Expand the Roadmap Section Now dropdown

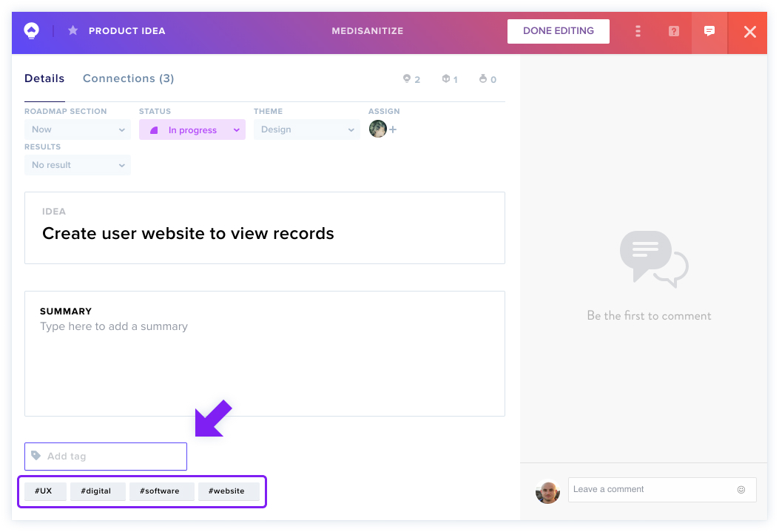click(x=78, y=129)
